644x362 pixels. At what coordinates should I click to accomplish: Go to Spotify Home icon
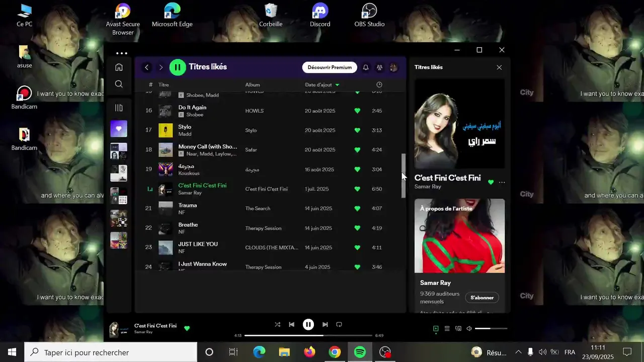[119, 67]
